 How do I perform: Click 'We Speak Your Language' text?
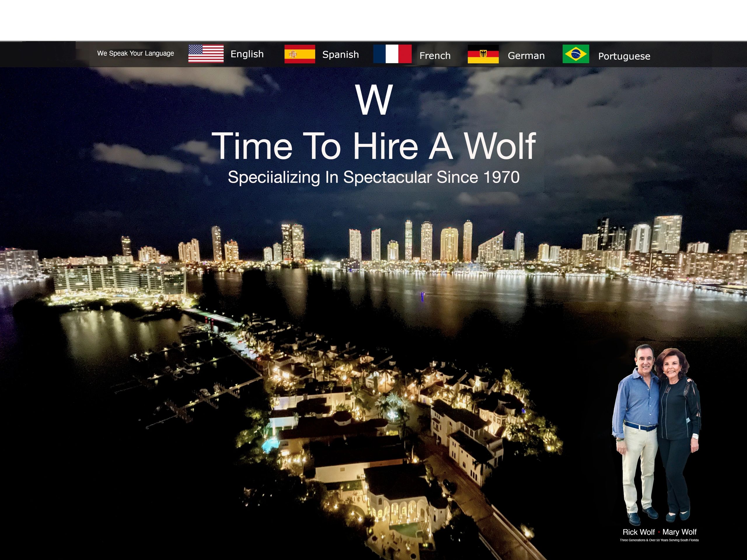[x=135, y=53]
